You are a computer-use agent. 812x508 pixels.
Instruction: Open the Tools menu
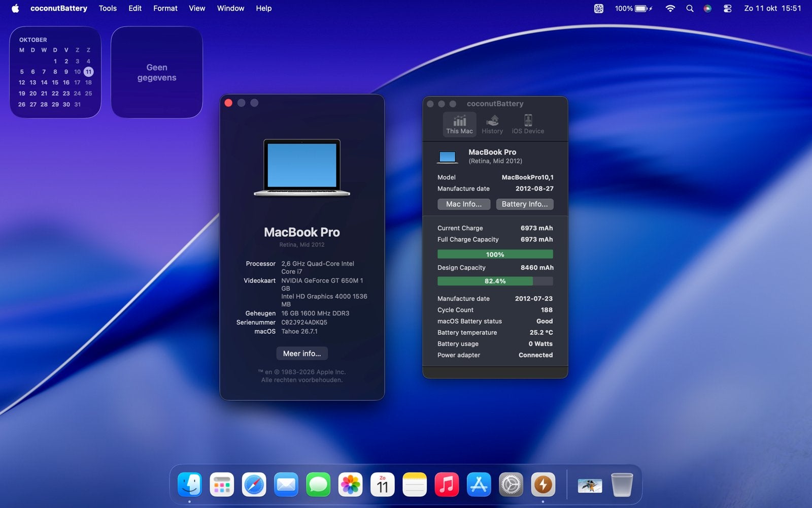(x=108, y=8)
